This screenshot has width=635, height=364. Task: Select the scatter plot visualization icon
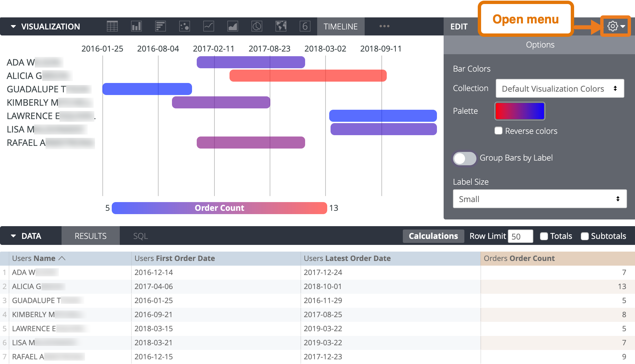tap(184, 26)
